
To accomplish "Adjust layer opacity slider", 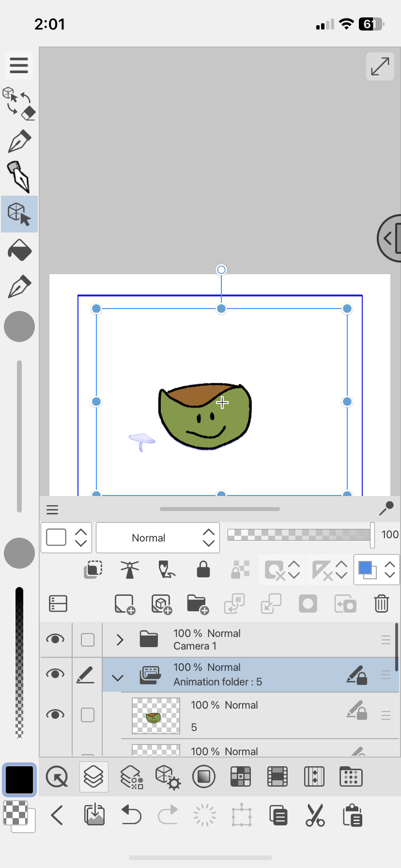I will tap(300, 535).
